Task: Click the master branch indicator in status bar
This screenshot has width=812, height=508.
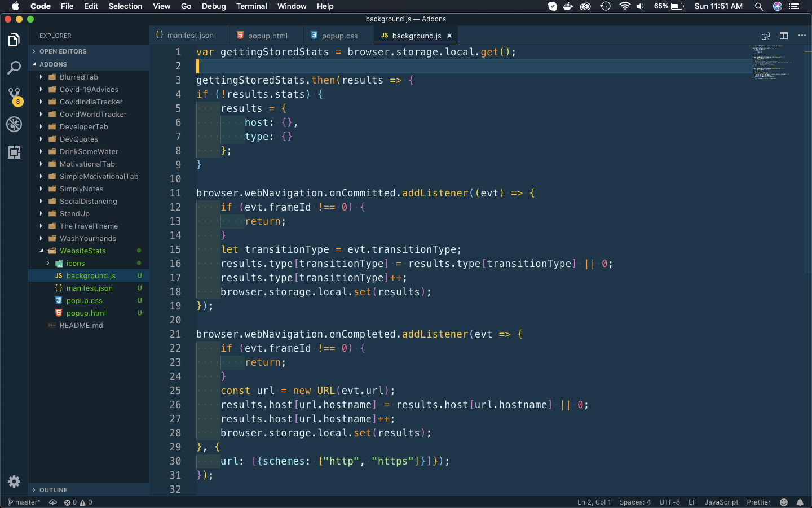Action: point(24,502)
